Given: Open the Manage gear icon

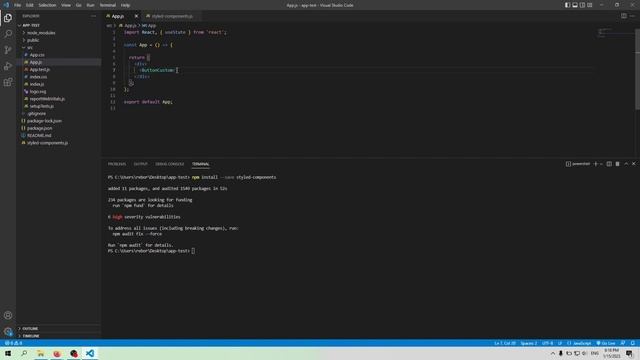Looking at the screenshot, I should pos(8,331).
